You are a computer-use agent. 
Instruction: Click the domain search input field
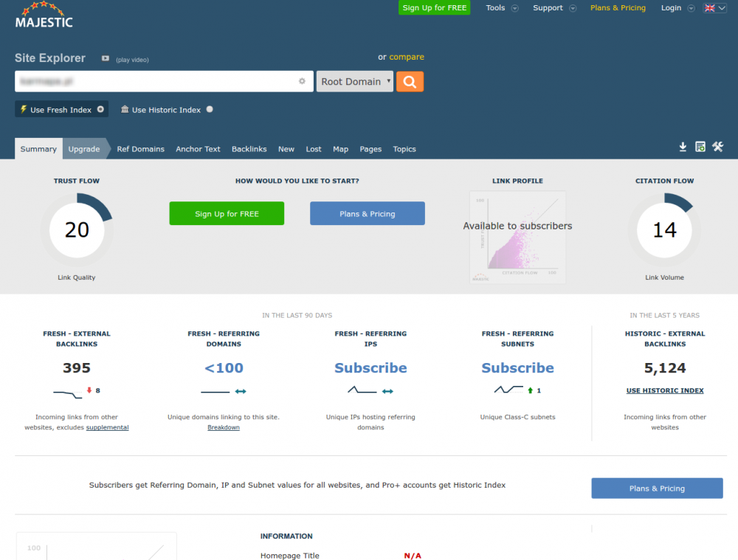click(155, 81)
